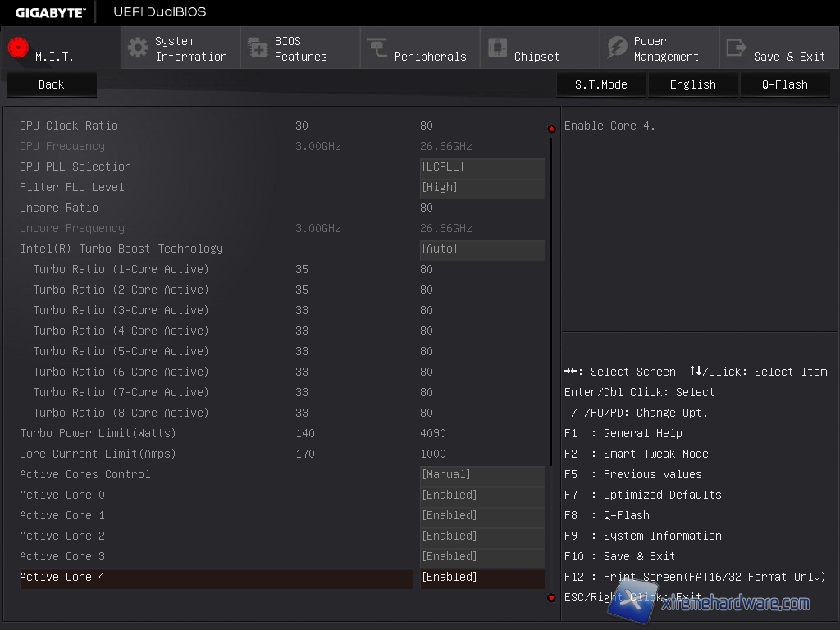Click the Save & Exit arrow icon
The width and height of the screenshot is (840, 630).
pos(737,48)
